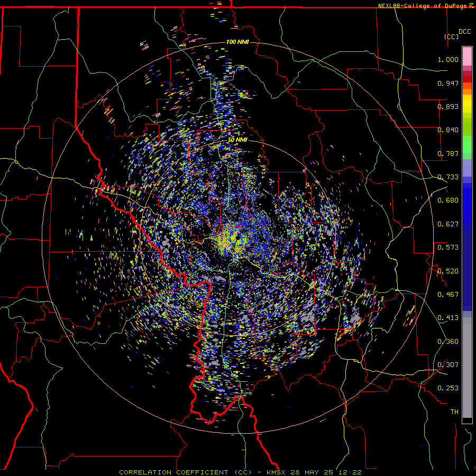This screenshot has height=476, width=476.
Task: Click the 0.787 scale value
Action: point(448,153)
